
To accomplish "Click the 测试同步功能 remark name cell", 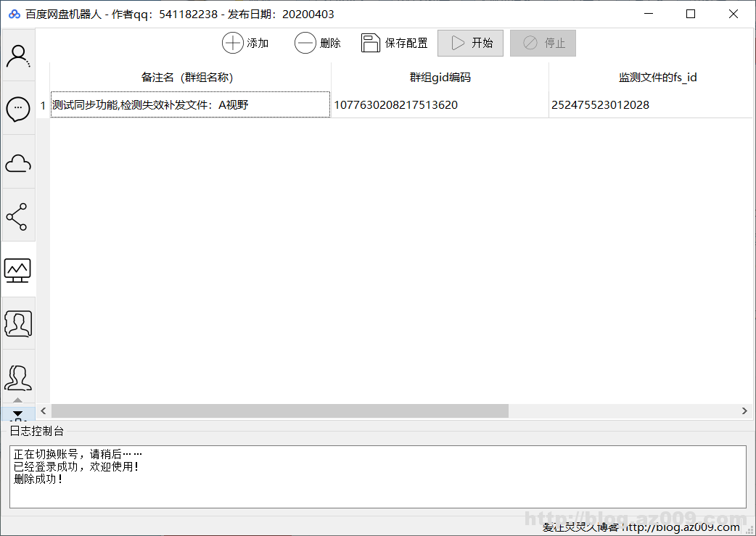I will (190, 105).
